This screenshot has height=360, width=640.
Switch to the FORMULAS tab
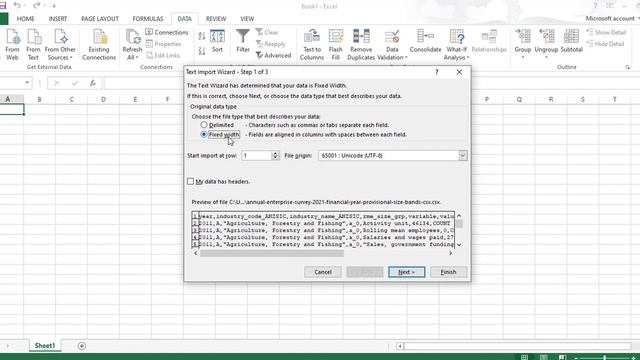[148, 19]
